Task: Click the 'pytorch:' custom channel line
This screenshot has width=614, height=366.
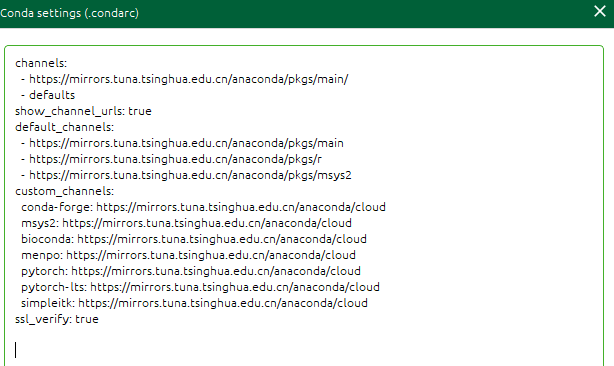Action: [x=191, y=271]
